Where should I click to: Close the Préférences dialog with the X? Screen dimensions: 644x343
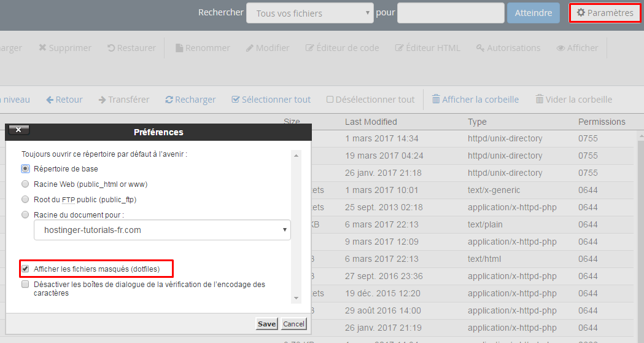tap(18, 130)
